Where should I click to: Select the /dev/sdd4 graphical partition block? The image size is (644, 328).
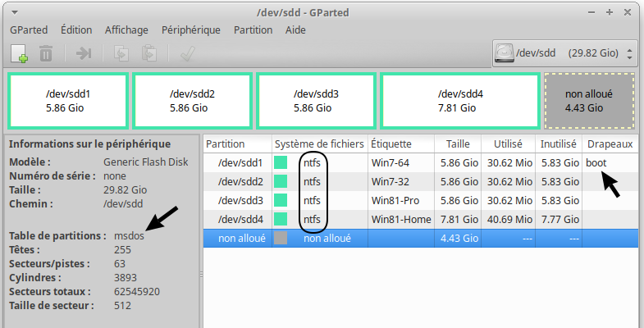tap(459, 100)
